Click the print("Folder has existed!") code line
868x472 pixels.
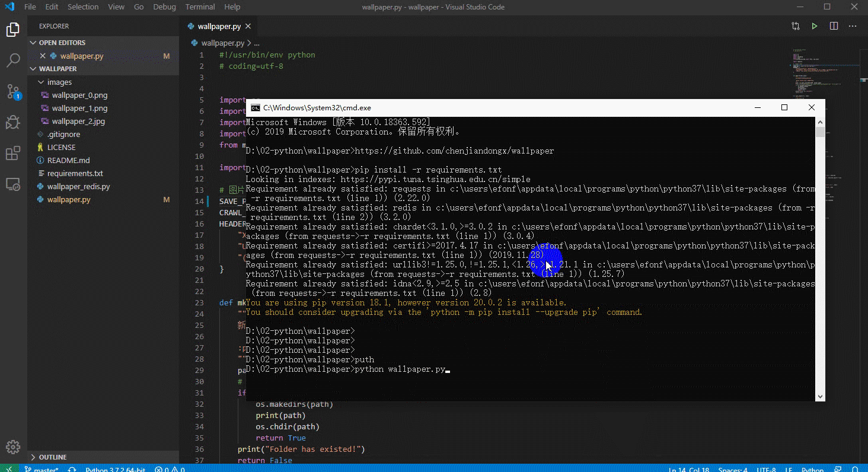(x=301, y=449)
